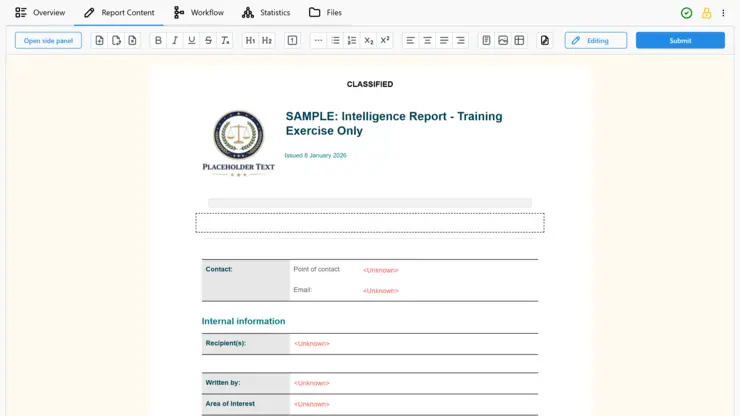Insert horizontal divider with the dots icon
The width and height of the screenshot is (740, 416).
[x=319, y=41]
